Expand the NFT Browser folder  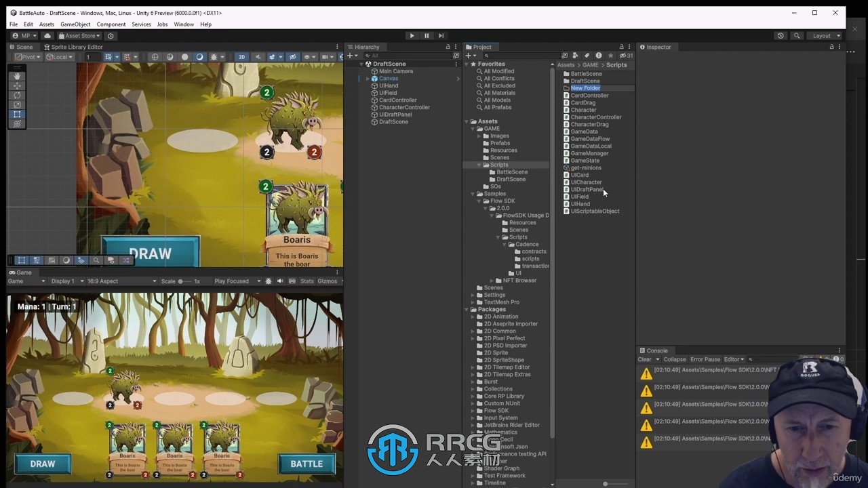[492, 281]
